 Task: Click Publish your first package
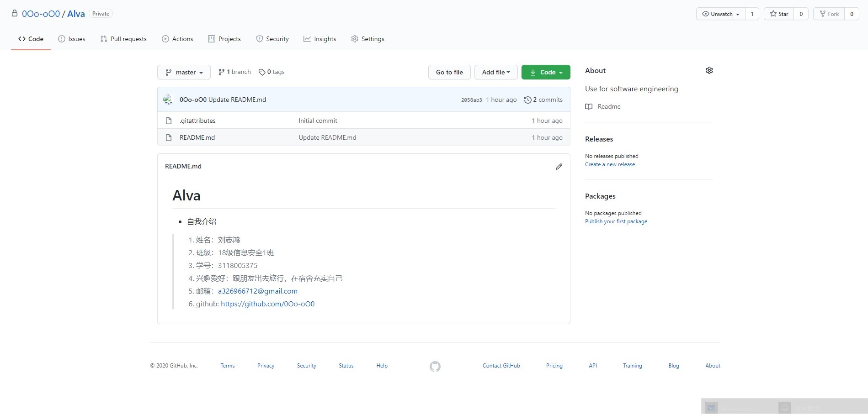[x=616, y=221]
